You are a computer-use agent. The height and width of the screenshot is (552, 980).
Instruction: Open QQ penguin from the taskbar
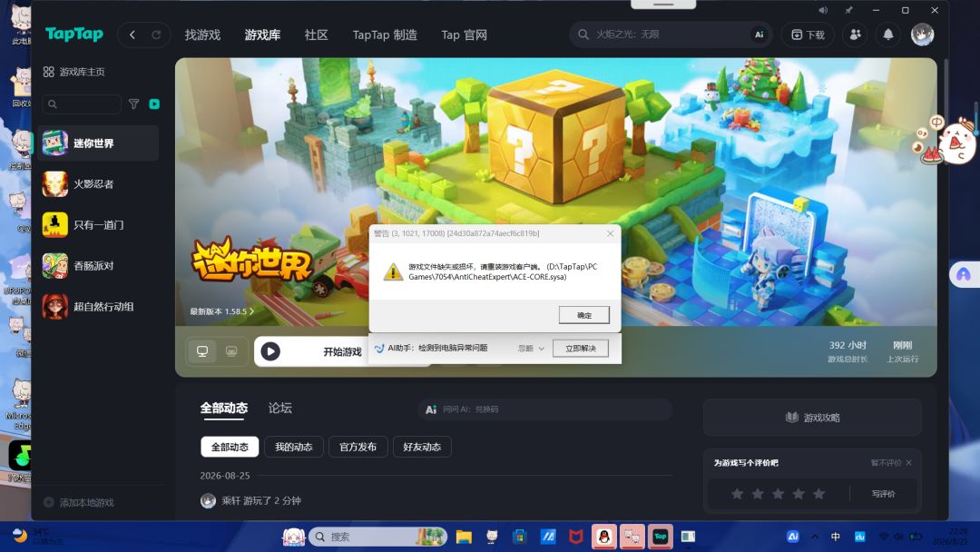(x=603, y=537)
